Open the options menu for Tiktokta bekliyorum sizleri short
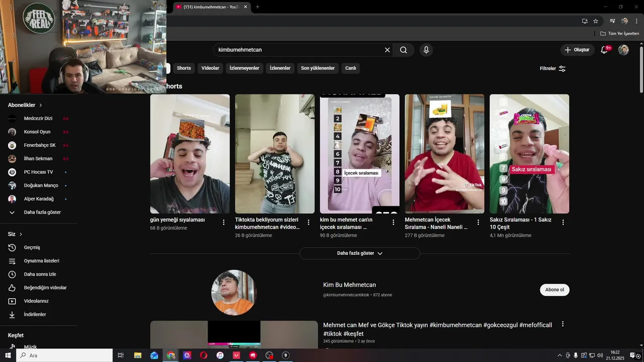 coord(308,222)
